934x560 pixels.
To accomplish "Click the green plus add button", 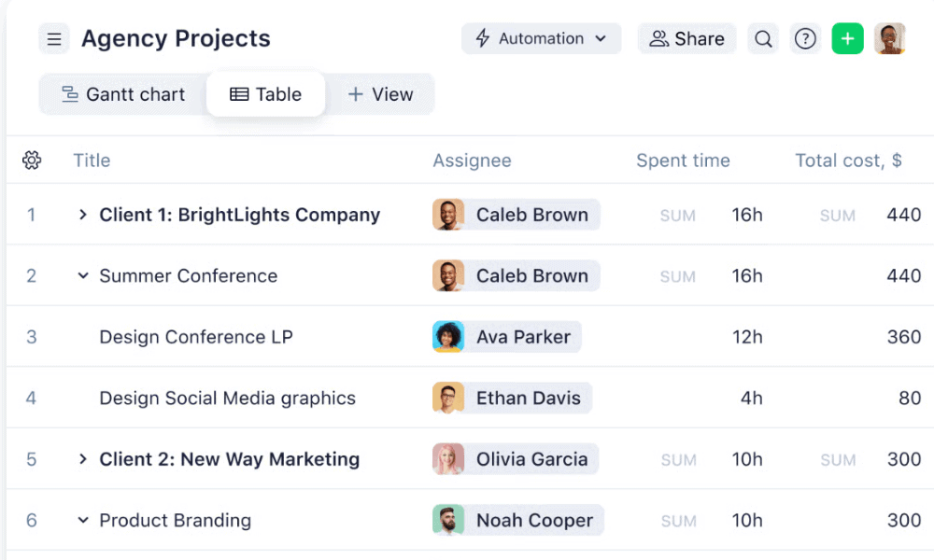I will [x=847, y=39].
